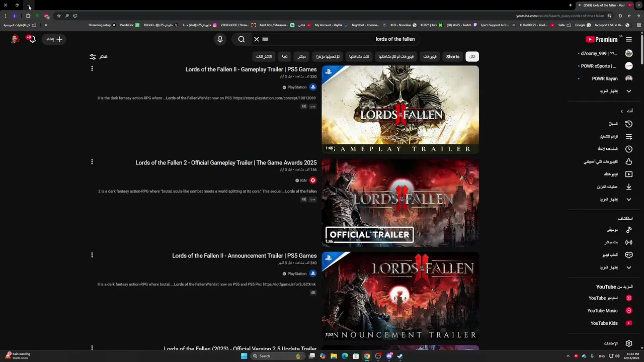This screenshot has height=362, width=644.
Task: Open Steam from the taskbar
Action: click(400, 356)
